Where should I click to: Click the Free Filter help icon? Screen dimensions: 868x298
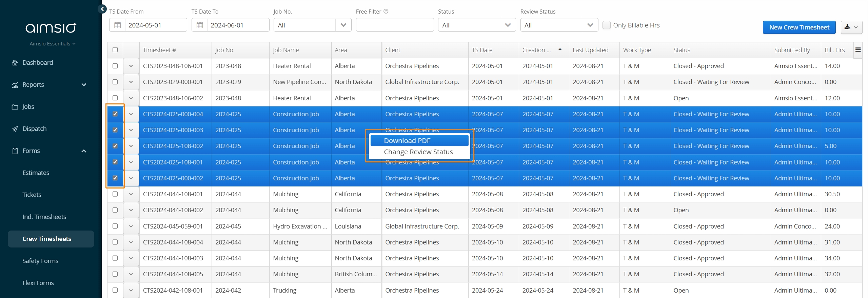coord(386,11)
